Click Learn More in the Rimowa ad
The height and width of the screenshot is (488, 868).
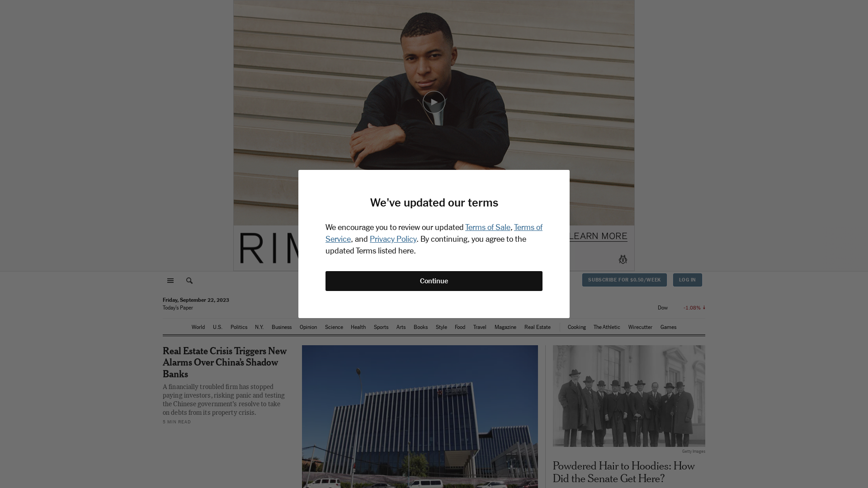pyautogui.click(x=598, y=236)
